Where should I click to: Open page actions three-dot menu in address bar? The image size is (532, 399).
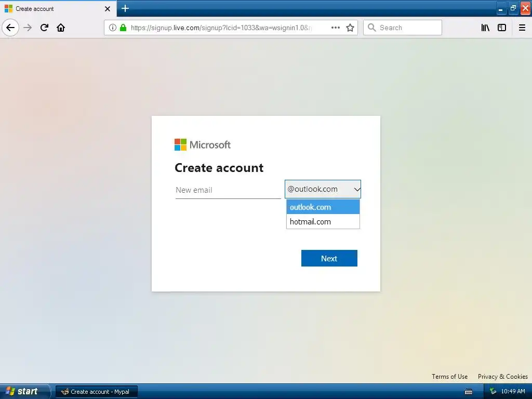coord(336,28)
